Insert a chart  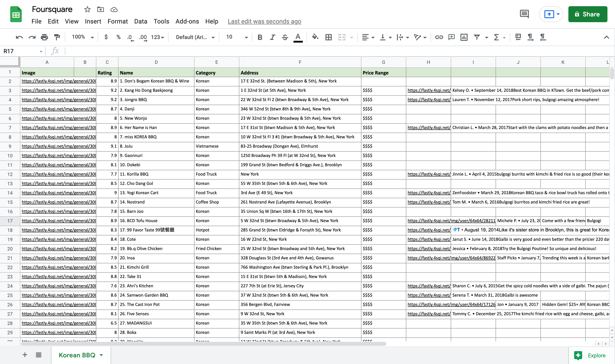[x=464, y=37]
